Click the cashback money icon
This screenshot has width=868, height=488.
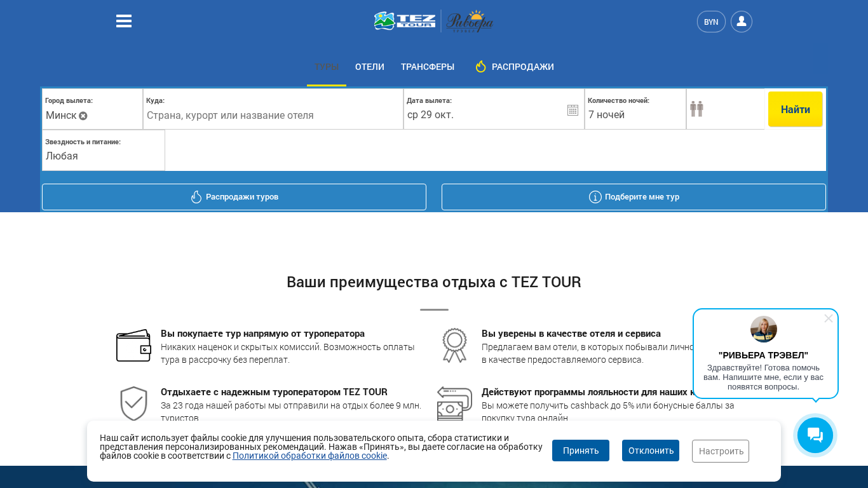454,403
